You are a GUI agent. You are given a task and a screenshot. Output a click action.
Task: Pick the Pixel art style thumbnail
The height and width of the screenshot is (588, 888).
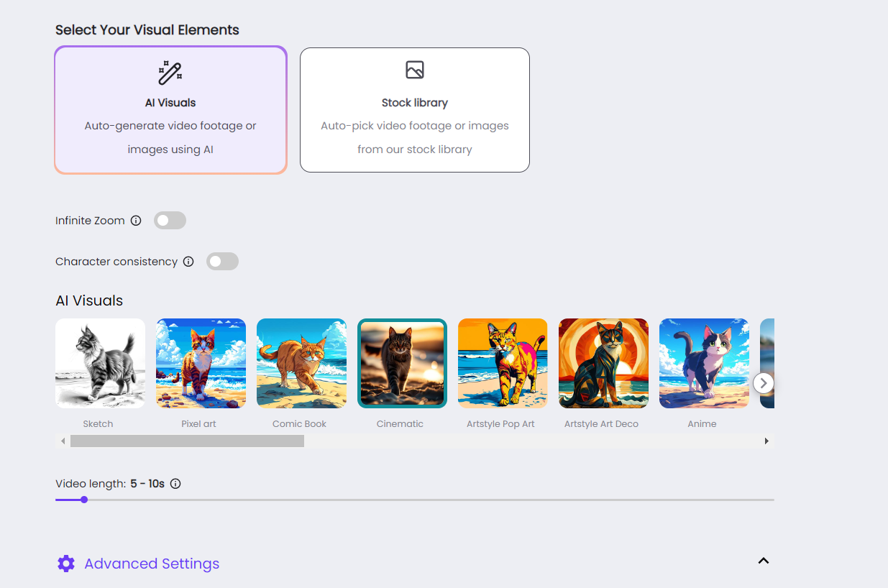click(x=201, y=363)
